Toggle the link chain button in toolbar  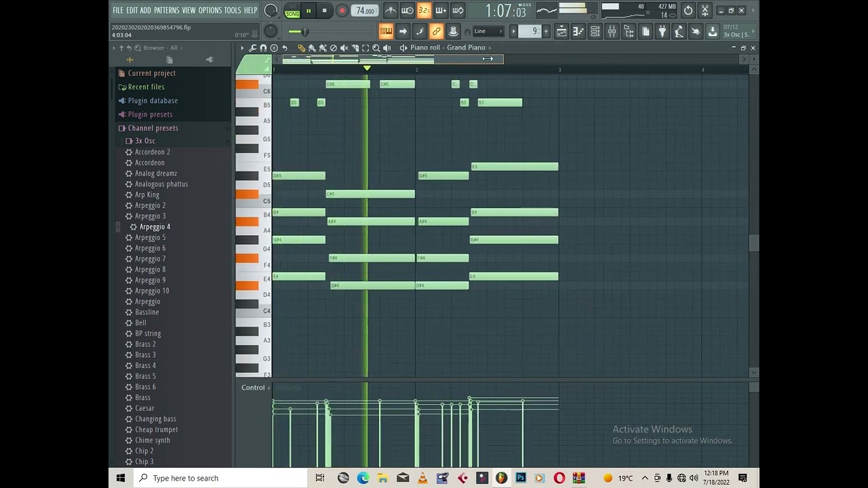click(x=436, y=31)
